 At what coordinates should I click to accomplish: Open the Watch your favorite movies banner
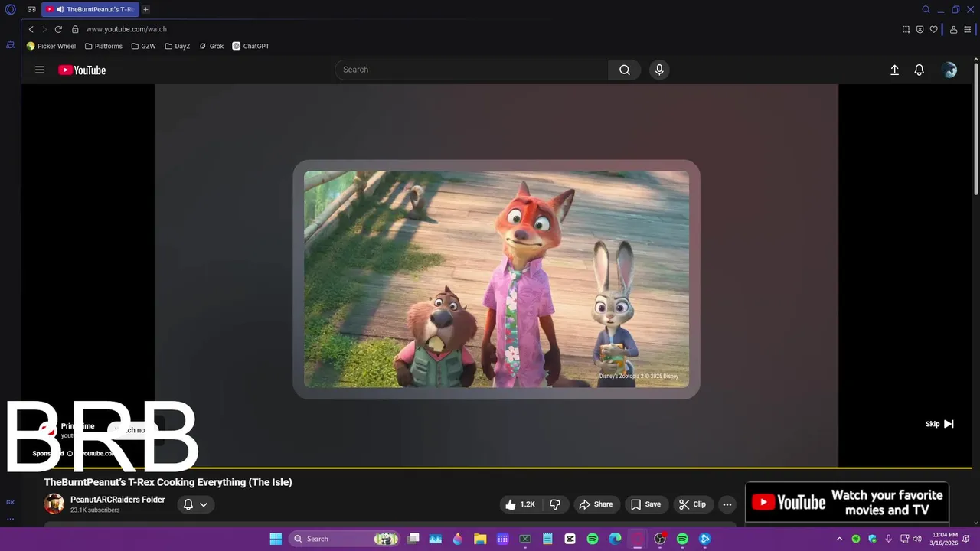tap(847, 502)
